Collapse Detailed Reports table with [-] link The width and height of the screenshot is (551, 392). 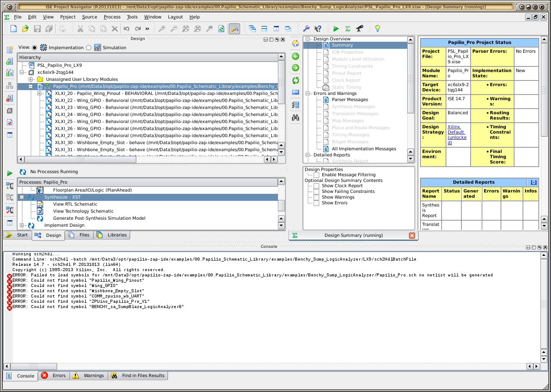tap(533, 182)
